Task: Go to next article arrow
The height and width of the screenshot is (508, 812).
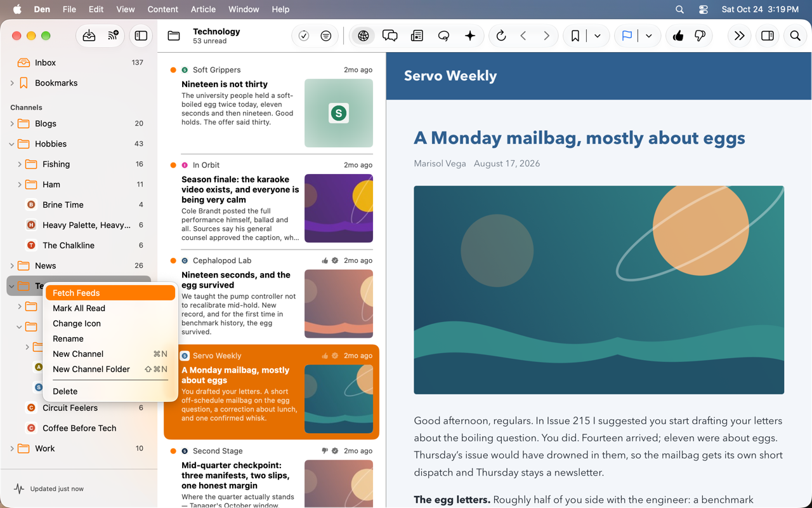Action: 546,36
